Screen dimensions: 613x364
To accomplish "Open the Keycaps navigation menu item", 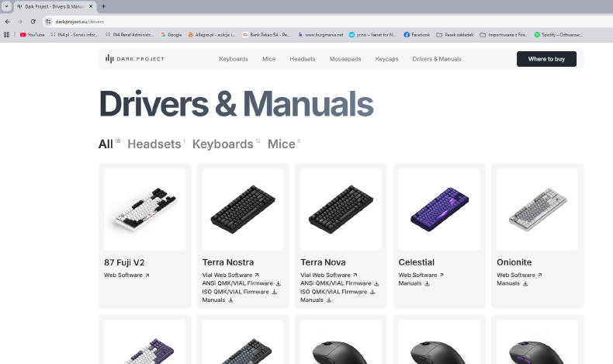I will click(x=386, y=59).
